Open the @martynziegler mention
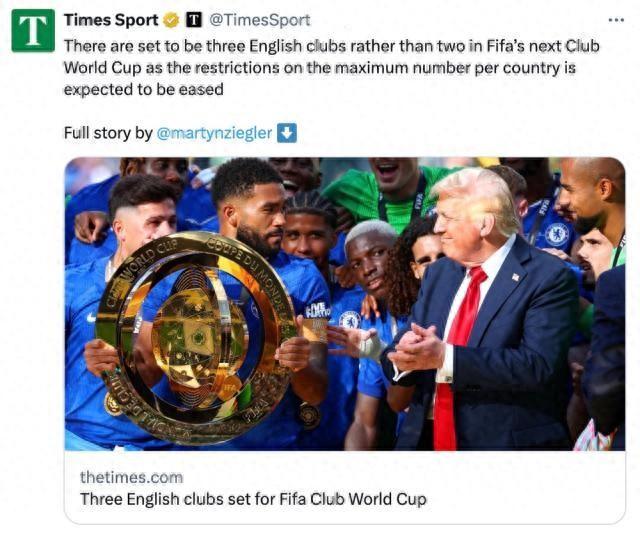Viewport: 640px width, 533px height. click(x=215, y=133)
